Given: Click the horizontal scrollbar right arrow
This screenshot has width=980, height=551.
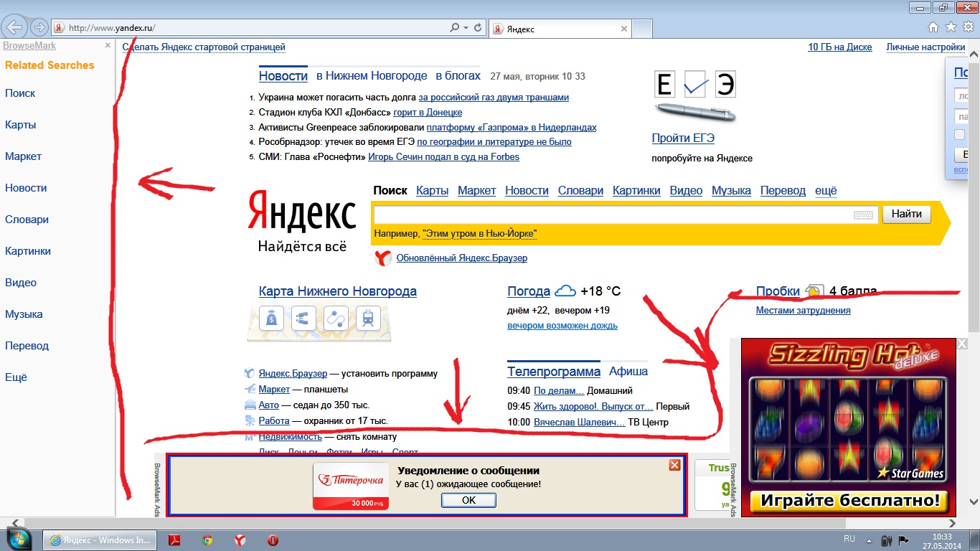Looking at the screenshot, I should coord(952,523).
